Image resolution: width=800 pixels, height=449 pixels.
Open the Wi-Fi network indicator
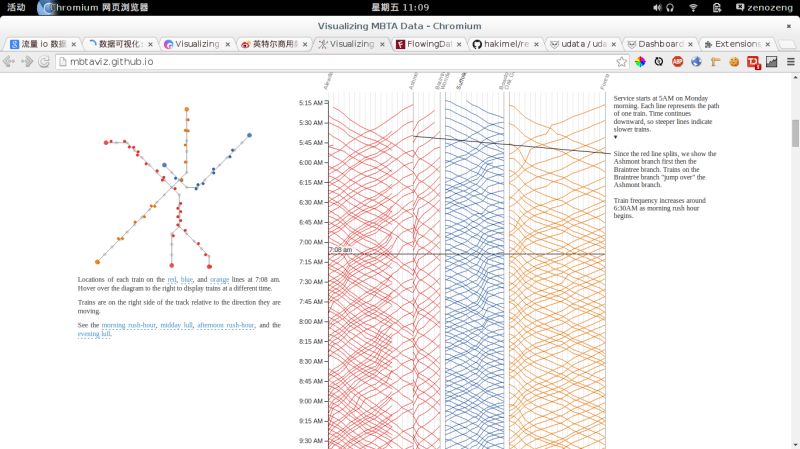point(693,8)
